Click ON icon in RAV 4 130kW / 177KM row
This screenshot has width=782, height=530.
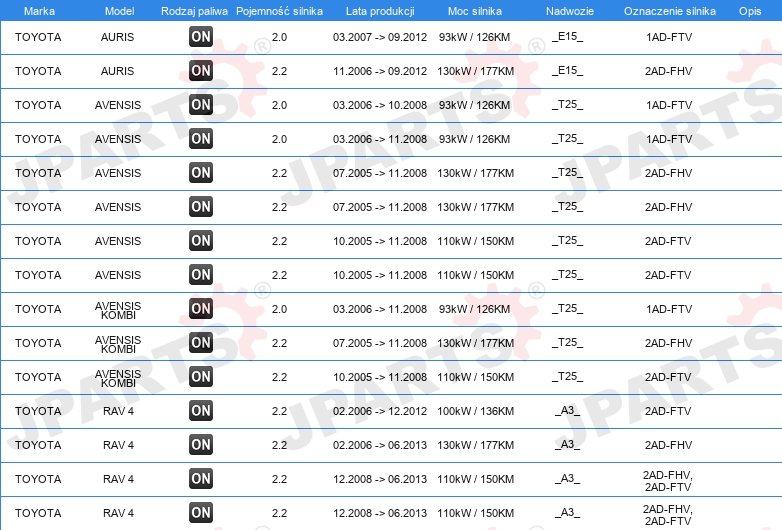click(201, 444)
